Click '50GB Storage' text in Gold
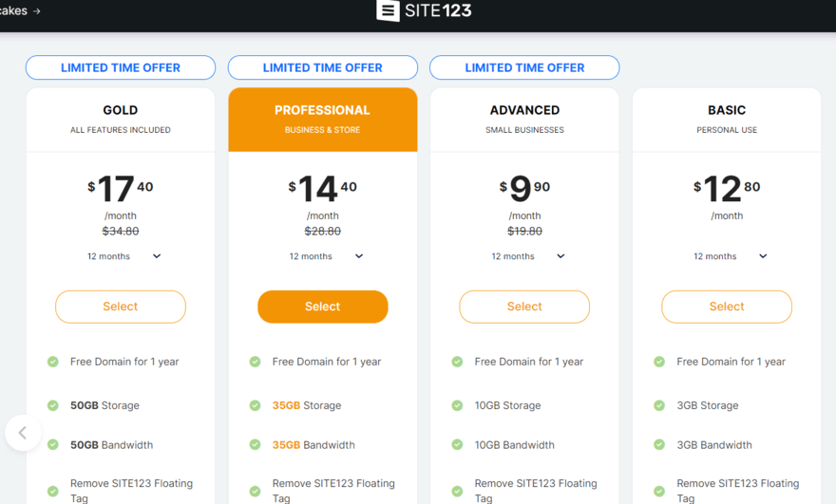This screenshot has width=836, height=504. 105,405
